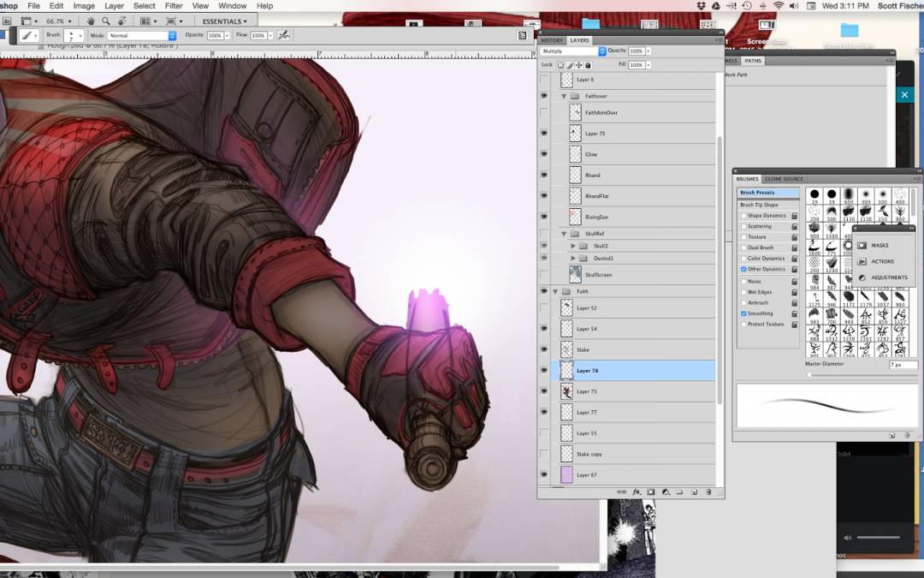Open the Image menu

[x=84, y=6]
